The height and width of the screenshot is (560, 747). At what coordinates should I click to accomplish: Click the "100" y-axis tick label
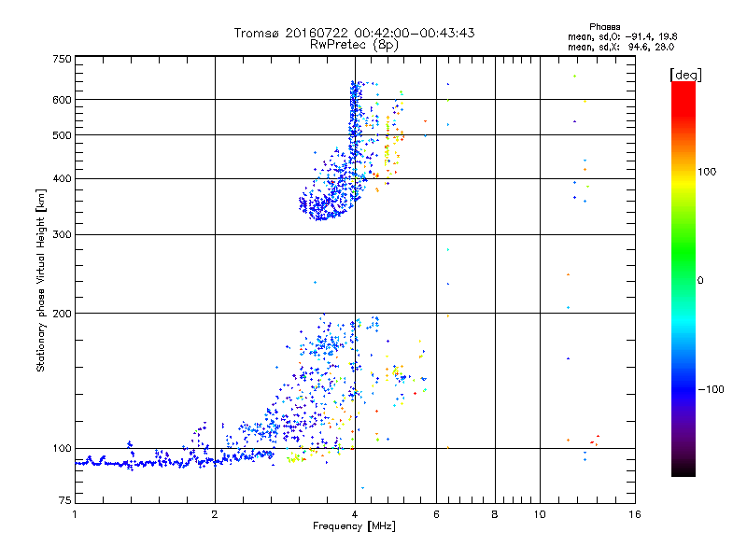[62, 449]
